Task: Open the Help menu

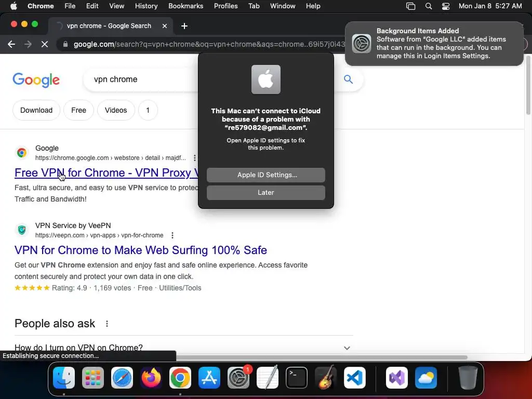Action: (313, 6)
